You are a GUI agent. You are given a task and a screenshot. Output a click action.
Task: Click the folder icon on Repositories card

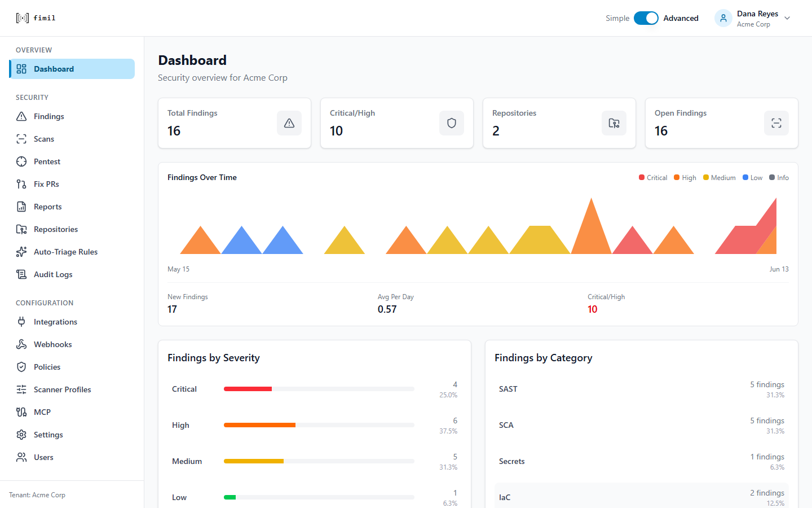pos(614,123)
